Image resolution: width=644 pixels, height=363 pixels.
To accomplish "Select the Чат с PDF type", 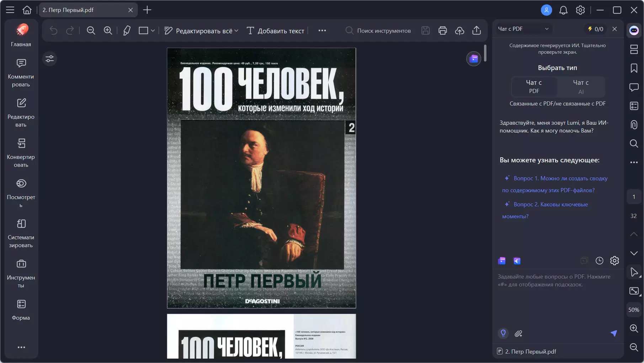I will (x=534, y=86).
